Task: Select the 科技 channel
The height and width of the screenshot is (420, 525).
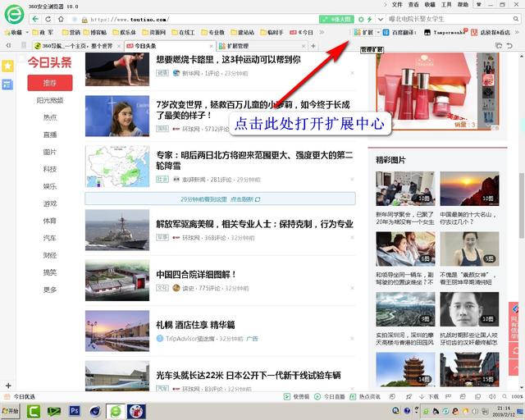Action: [x=50, y=169]
